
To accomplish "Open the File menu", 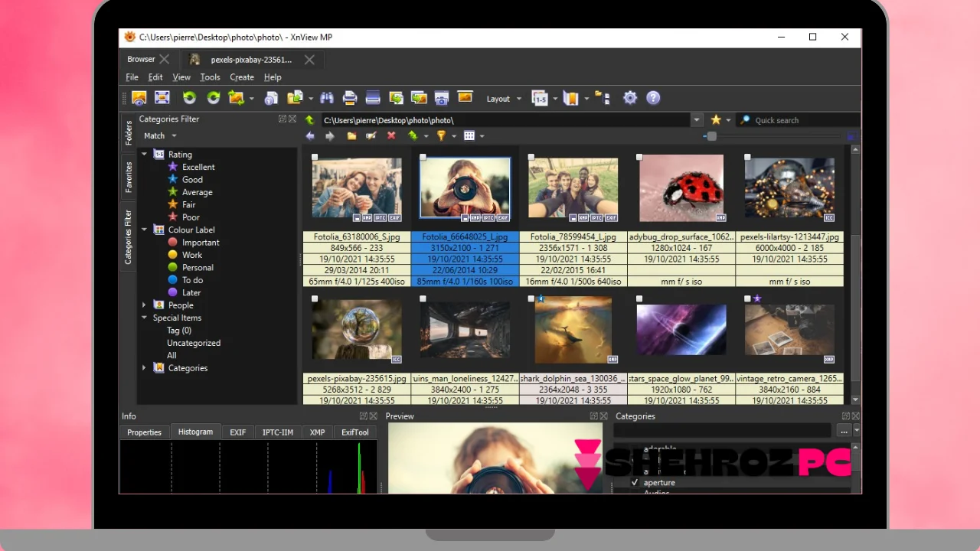I will pyautogui.click(x=132, y=77).
